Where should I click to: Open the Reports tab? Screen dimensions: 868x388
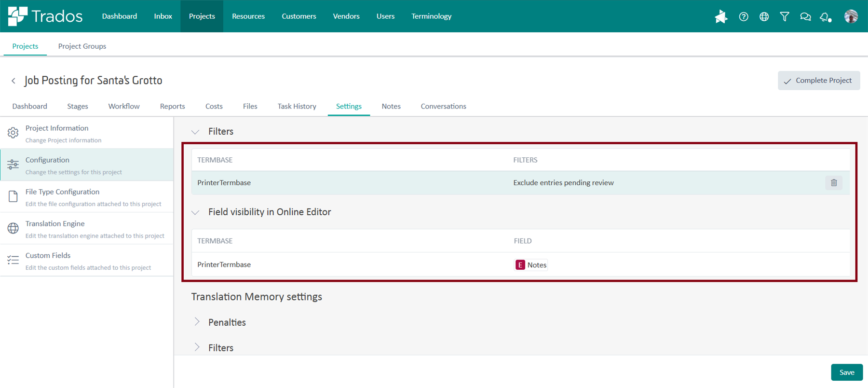(x=173, y=106)
